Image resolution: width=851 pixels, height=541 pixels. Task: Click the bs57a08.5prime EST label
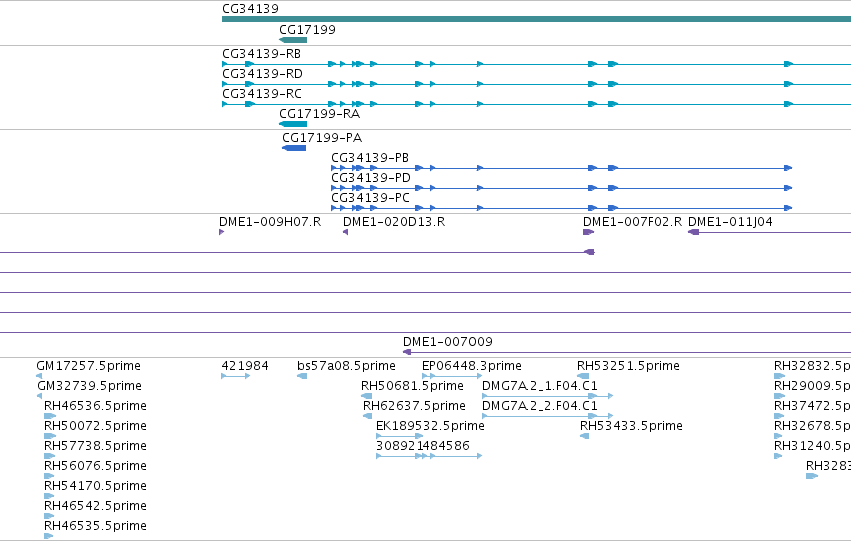click(x=346, y=366)
